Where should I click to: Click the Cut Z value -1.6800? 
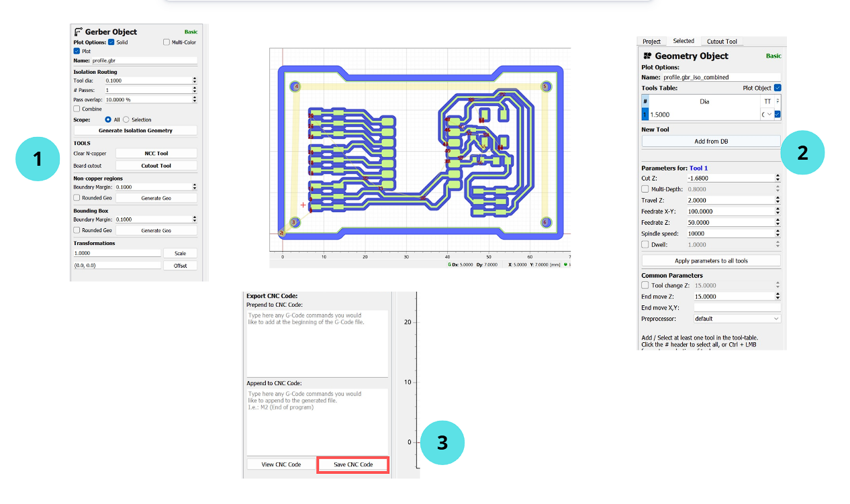[731, 178]
